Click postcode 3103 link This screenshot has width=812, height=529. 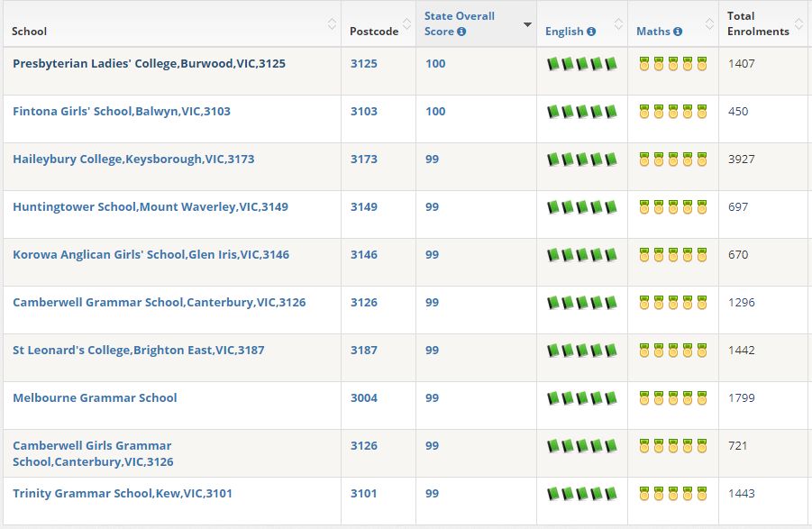363,111
